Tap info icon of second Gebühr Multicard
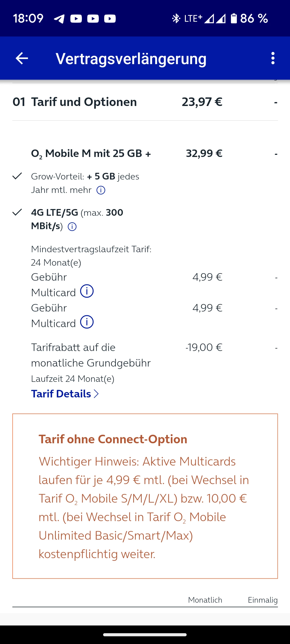Screen dimensions: 290x644 (x=87, y=322)
